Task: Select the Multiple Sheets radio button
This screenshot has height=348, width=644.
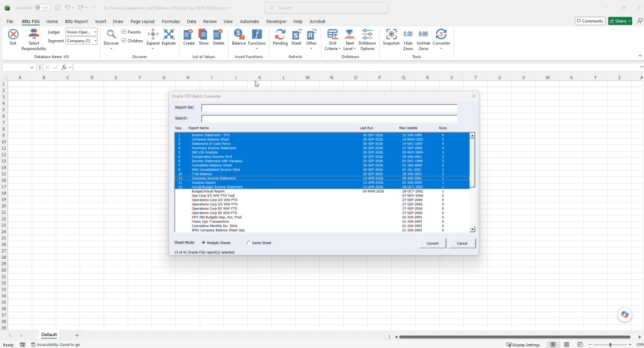Action: pos(203,243)
